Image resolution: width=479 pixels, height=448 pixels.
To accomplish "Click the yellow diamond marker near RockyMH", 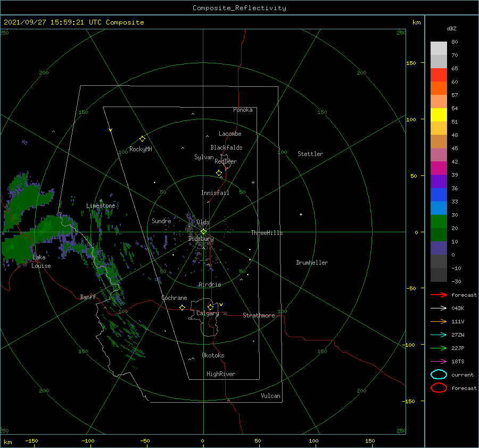I will pyautogui.click(x=142, y=139).
